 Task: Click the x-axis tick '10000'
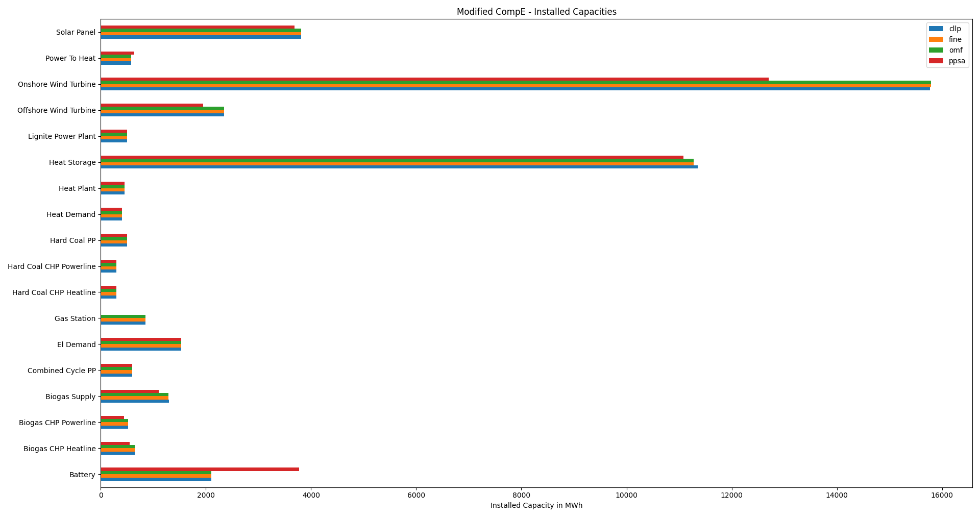[626, 495]
